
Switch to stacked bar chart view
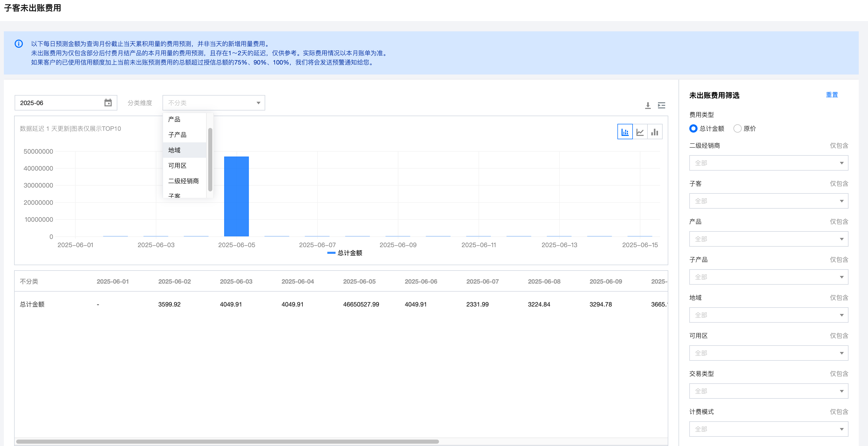(x=625, y=132)
